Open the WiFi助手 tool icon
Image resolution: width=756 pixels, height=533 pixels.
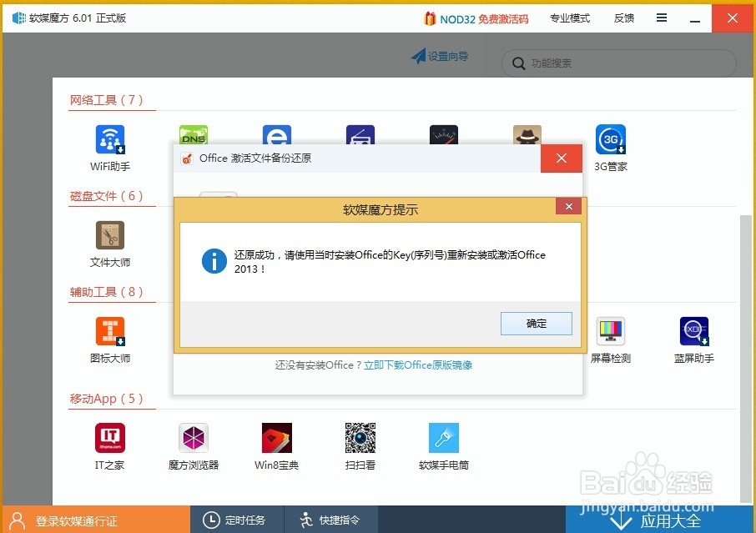[x=110, y=139]
